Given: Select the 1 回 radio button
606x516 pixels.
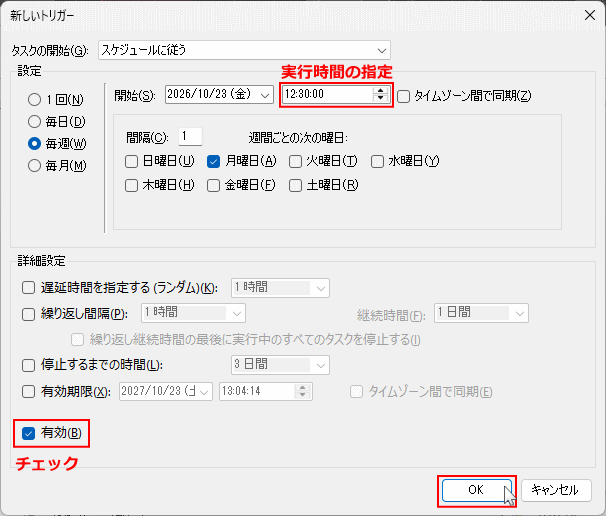Looking at the screenshot, I should click(x=34, y=100).
